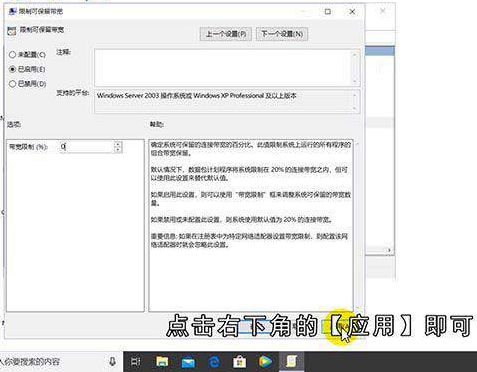The height and width of the screenshot is (372, 477).
Task: Open File Explorer from the taskbar
Action: click(x=162, y=362)
